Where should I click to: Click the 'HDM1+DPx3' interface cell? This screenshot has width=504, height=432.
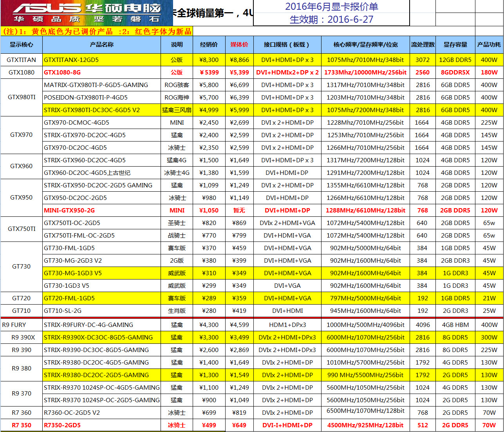[287, 325]
